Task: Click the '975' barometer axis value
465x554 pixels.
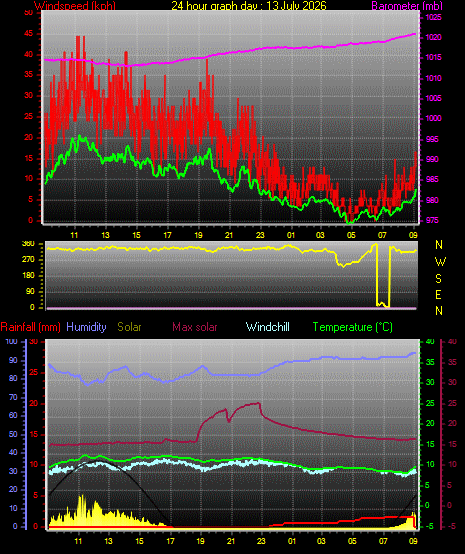Action: 432,220
